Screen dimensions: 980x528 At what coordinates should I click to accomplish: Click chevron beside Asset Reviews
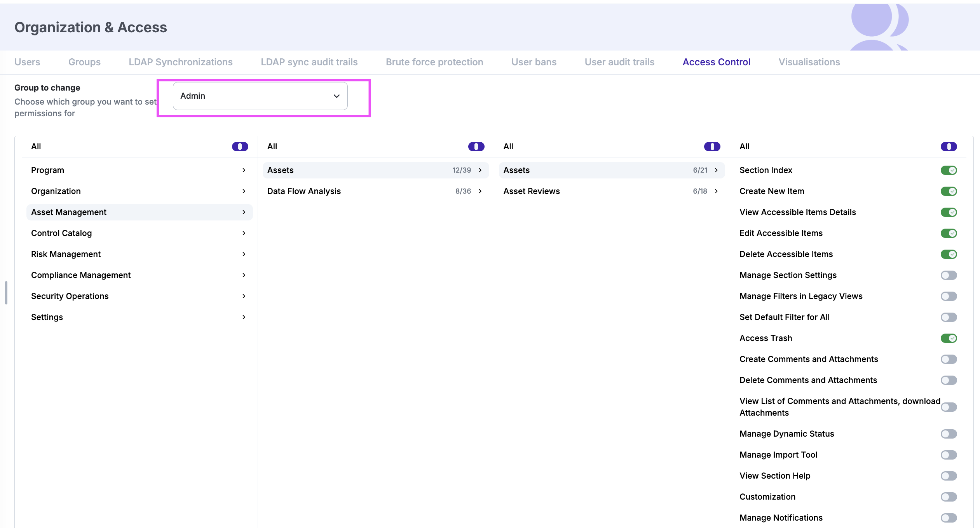716,191
